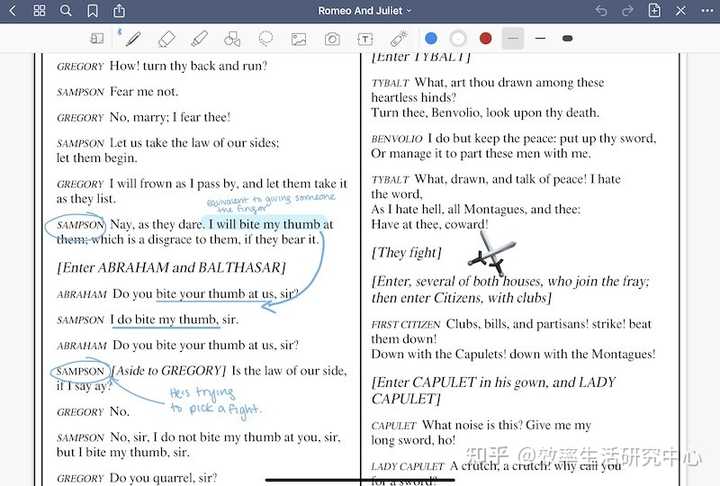
Task: Tap the BENVOLIO speaker label
Action: pos(397,139)
